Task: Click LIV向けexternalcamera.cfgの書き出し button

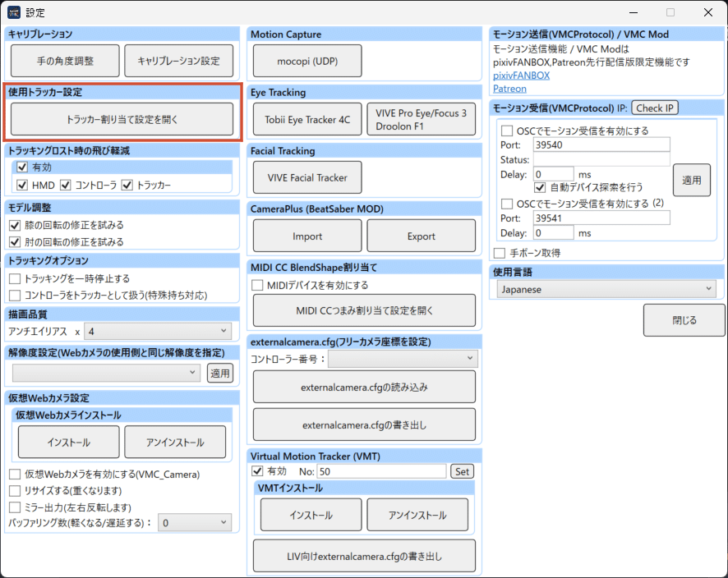Action: coord(365,556)
